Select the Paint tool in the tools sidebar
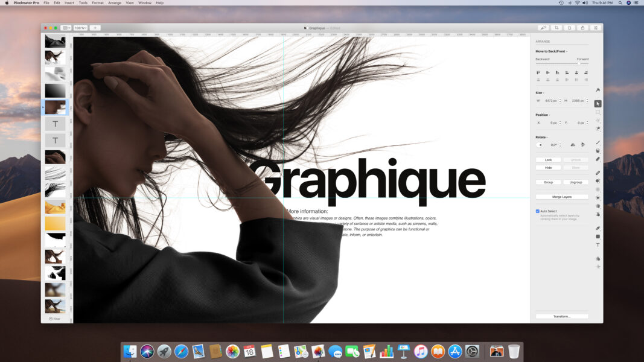The image size is (644, 362). 598,142
